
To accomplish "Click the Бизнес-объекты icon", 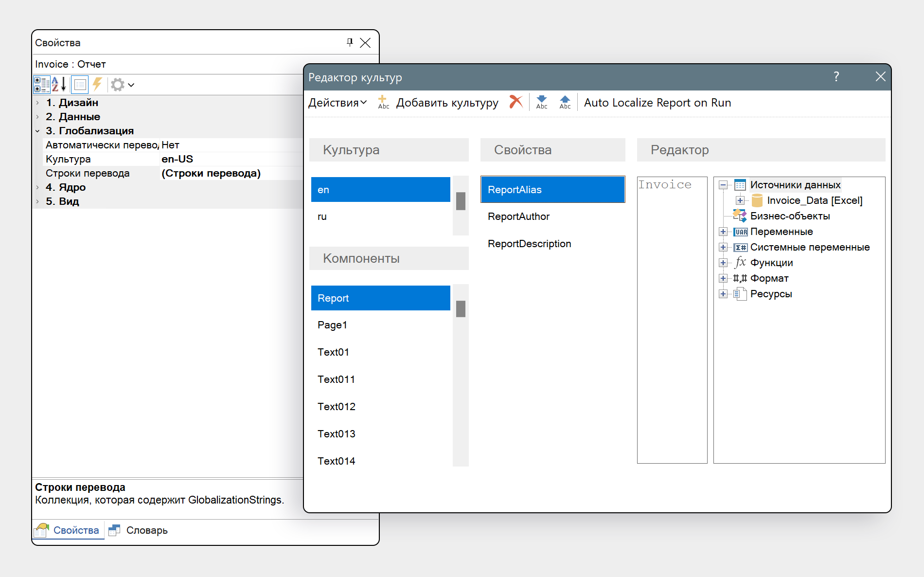I will pos(740,216).
